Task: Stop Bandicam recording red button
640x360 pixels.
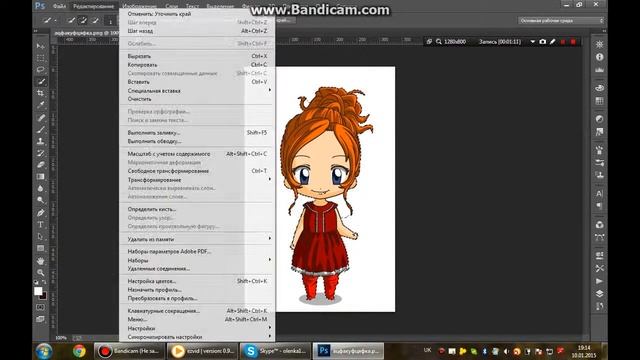Action: [573, 42]
